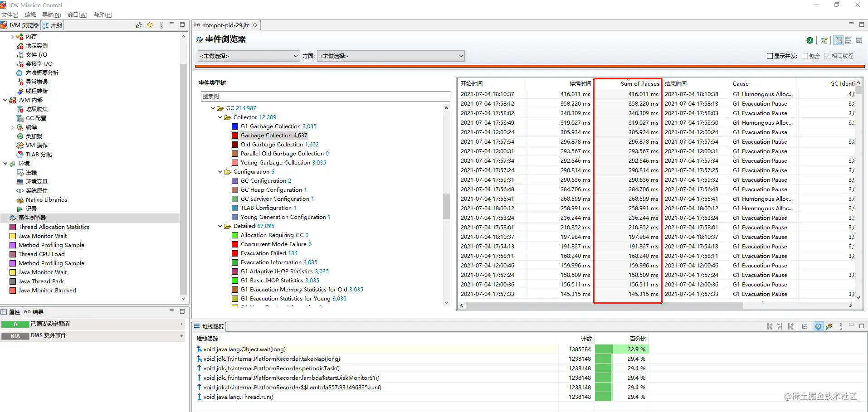Click the create new page icon
This screenshot has width=868, height=412.
(824, 40)
